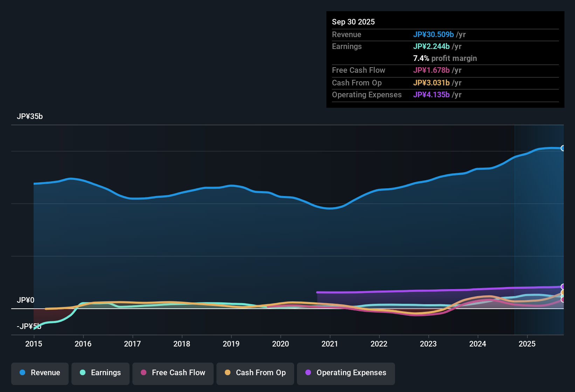Click the 7.4% profit margin text

point(445,58)
